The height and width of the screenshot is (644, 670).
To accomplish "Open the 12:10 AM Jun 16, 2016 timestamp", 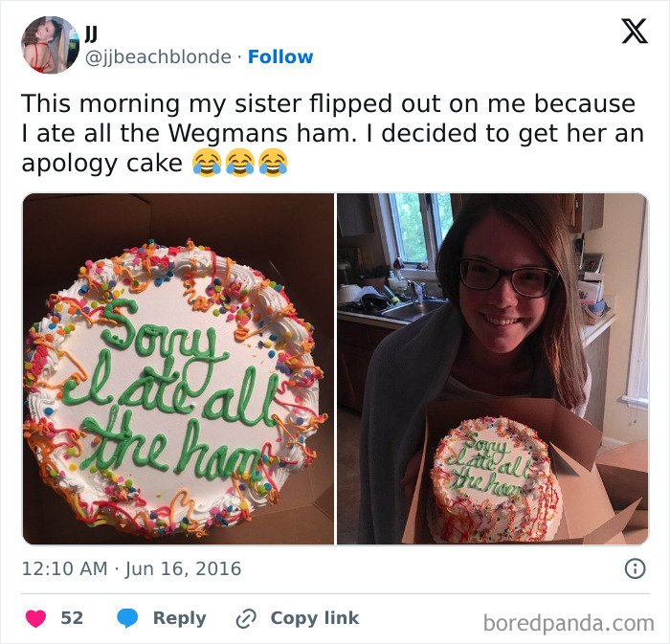I will [132, 568].
